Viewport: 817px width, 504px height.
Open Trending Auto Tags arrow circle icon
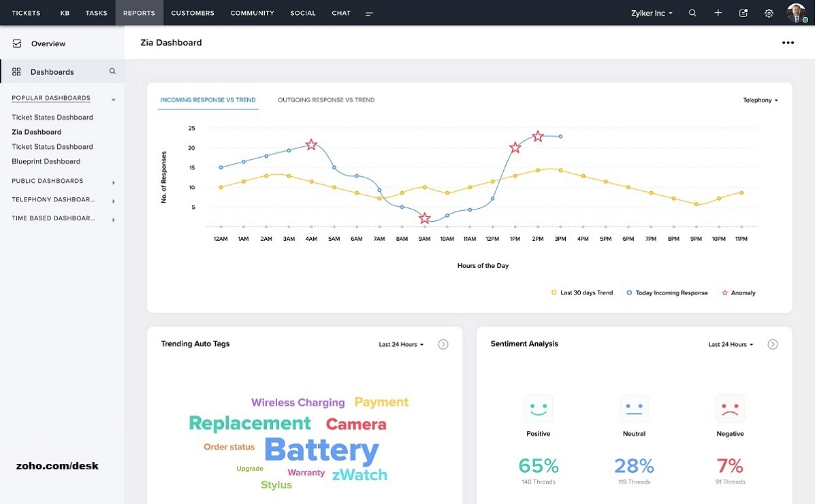443,344
